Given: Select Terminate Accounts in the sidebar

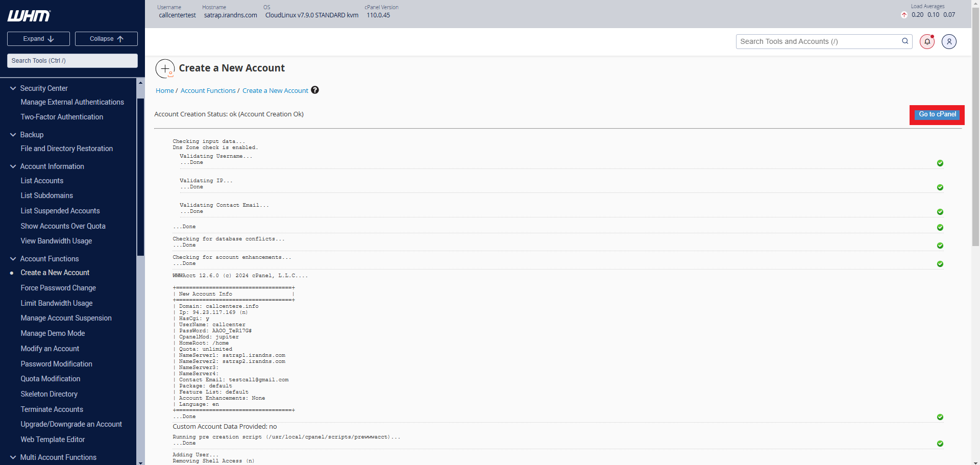Looking at the screenshot, I should pos(52,409).
